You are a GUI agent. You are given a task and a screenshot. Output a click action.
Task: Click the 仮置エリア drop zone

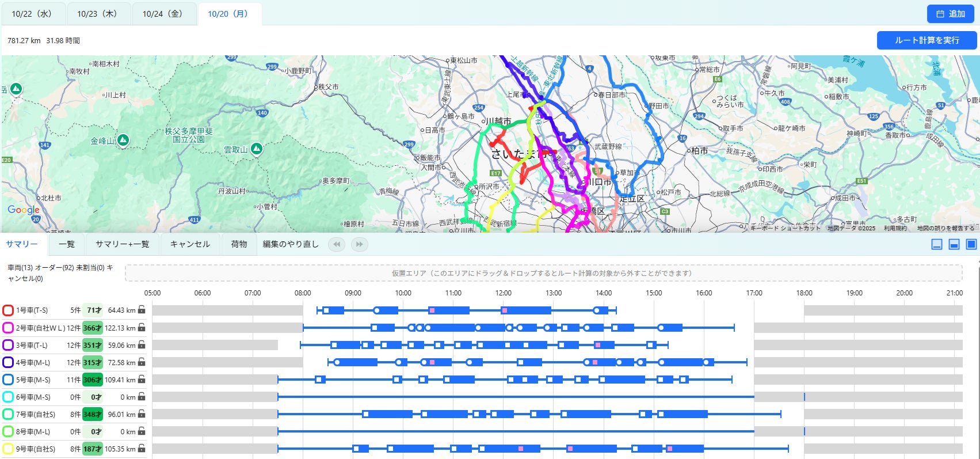543,273
